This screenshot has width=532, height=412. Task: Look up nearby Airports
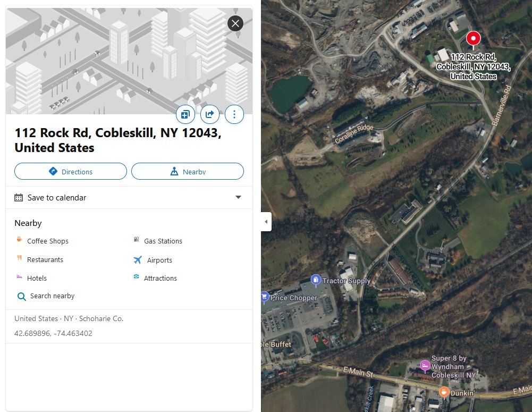click(159, 260)
